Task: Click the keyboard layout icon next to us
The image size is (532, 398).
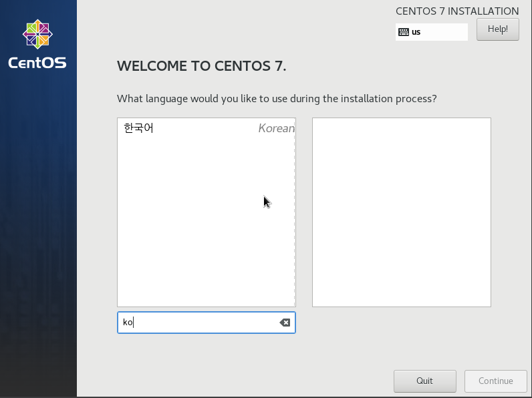Action: click(404, 32)
